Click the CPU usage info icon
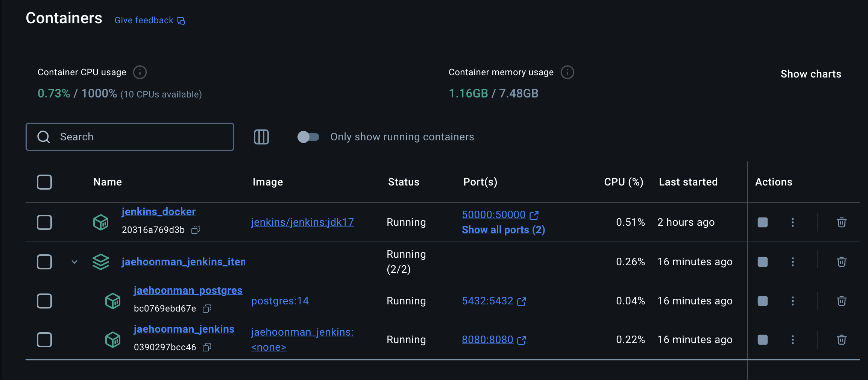868x380 pixels. pyautogui.click(x=140, y=72)
